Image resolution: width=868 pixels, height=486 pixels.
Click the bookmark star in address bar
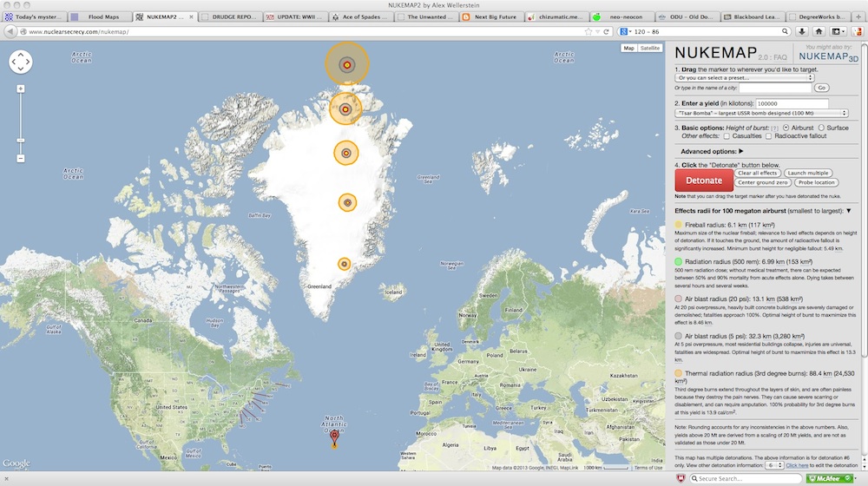pyautogui.click(x=589, y=31)
